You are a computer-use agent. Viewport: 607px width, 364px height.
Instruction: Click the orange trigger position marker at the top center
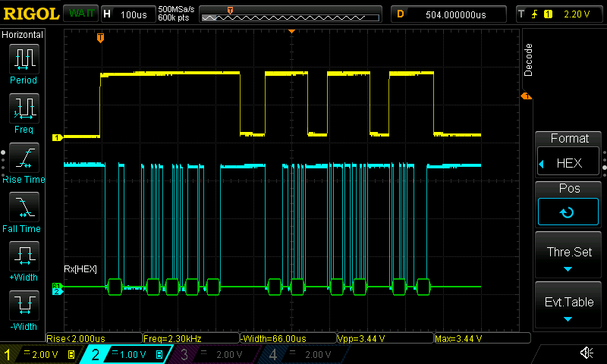(292, 31)
